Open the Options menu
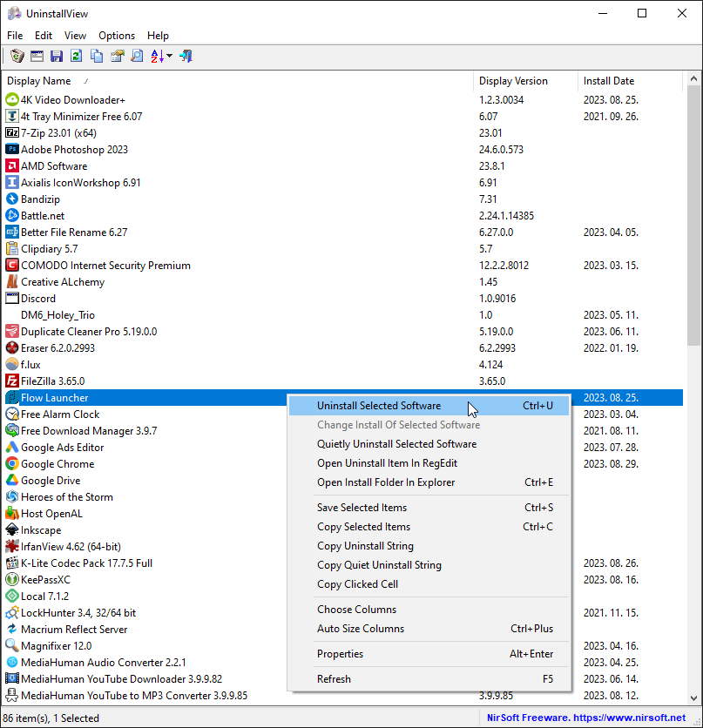Viewport: 703px width, 728px height. tap(117, 36)
